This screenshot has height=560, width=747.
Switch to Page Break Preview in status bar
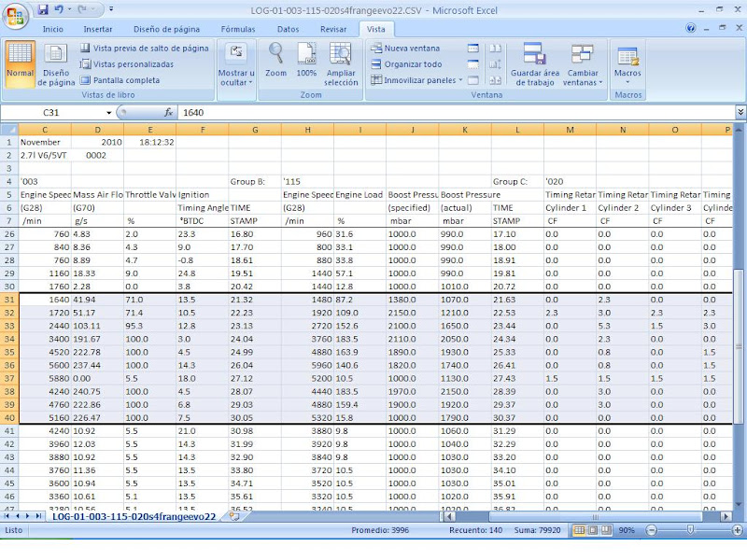(606, 530)
